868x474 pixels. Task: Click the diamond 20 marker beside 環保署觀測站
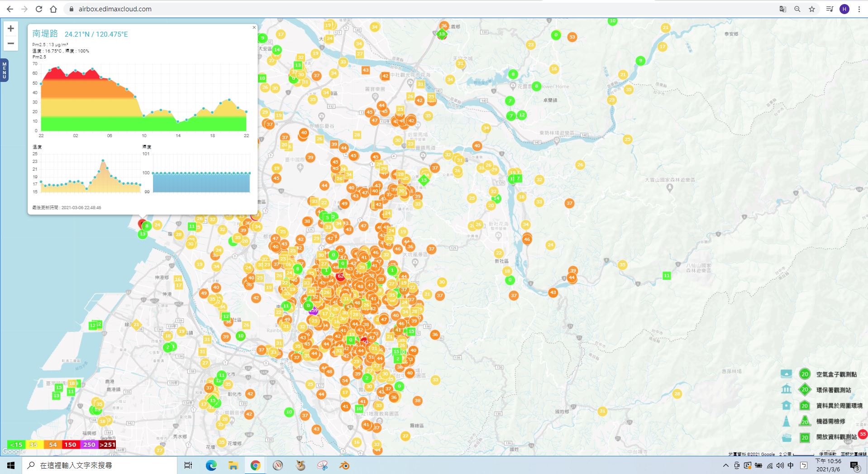804,389
